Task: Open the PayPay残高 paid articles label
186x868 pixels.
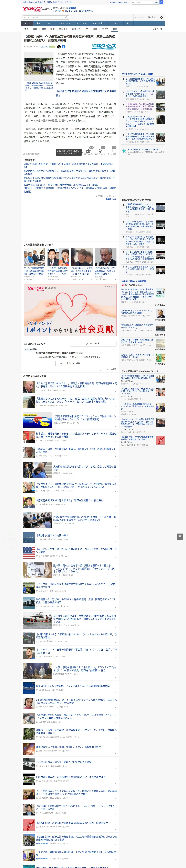Action: point(132,285)
